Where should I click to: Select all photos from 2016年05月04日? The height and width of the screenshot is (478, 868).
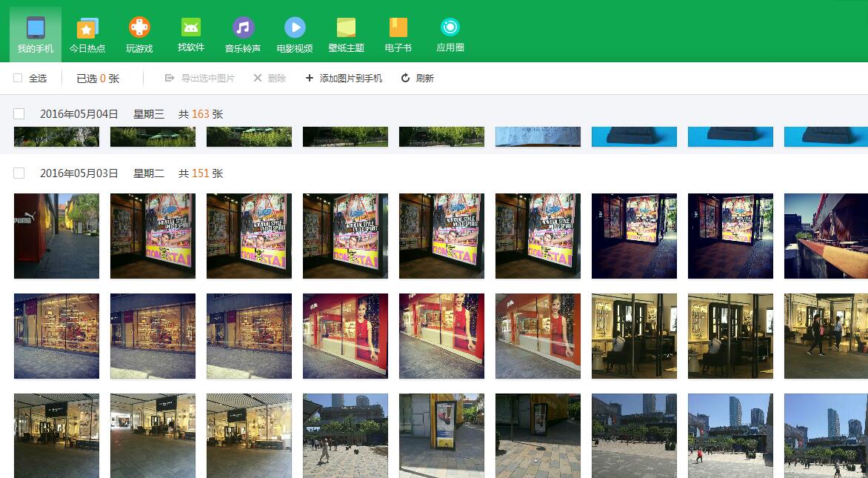19,114
